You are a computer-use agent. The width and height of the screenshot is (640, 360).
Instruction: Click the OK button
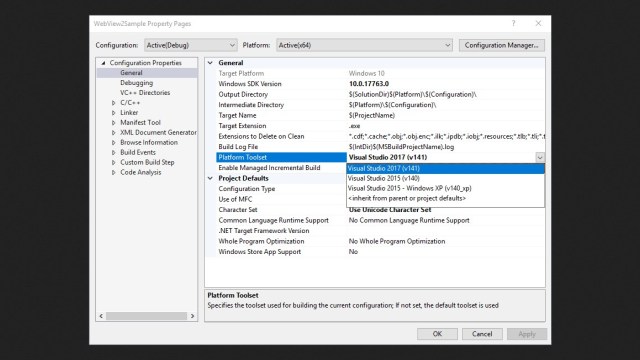click(x=437, y=334)
